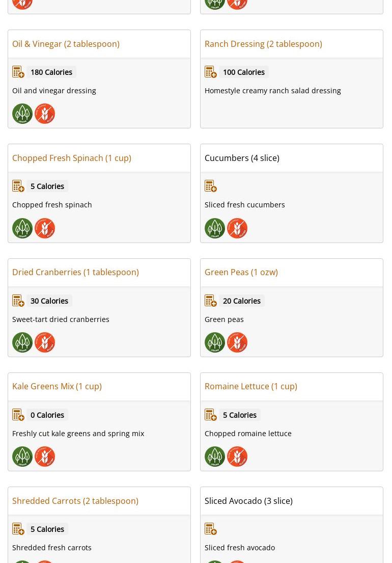Click the 180 Calories badge

[51, 72]
